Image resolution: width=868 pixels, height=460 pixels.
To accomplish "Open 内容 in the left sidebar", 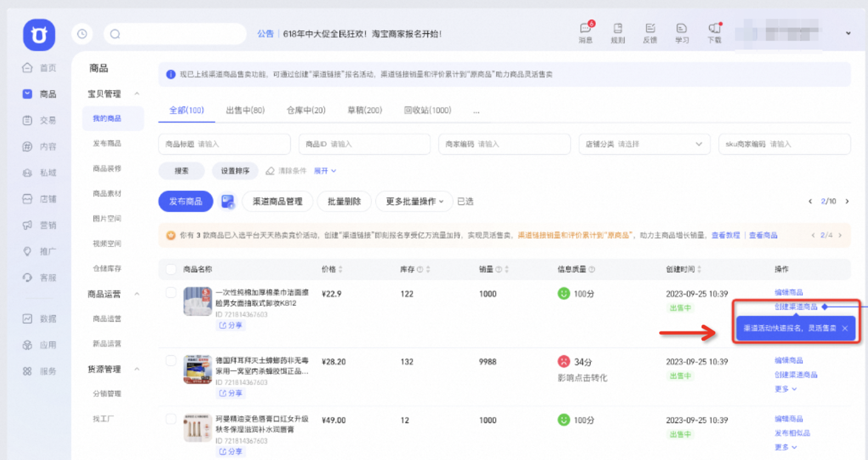I will coord(40,147).
